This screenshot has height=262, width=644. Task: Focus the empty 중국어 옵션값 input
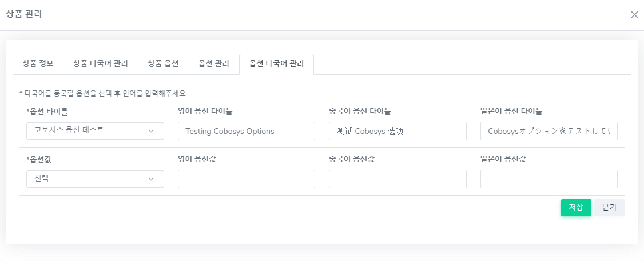[397, 179]
